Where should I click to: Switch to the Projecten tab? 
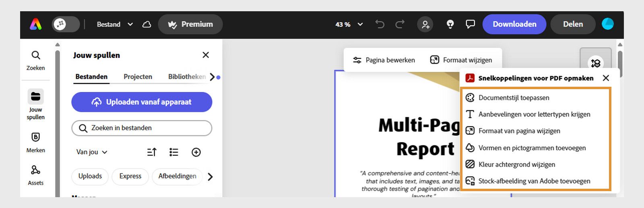pos(138,77)
